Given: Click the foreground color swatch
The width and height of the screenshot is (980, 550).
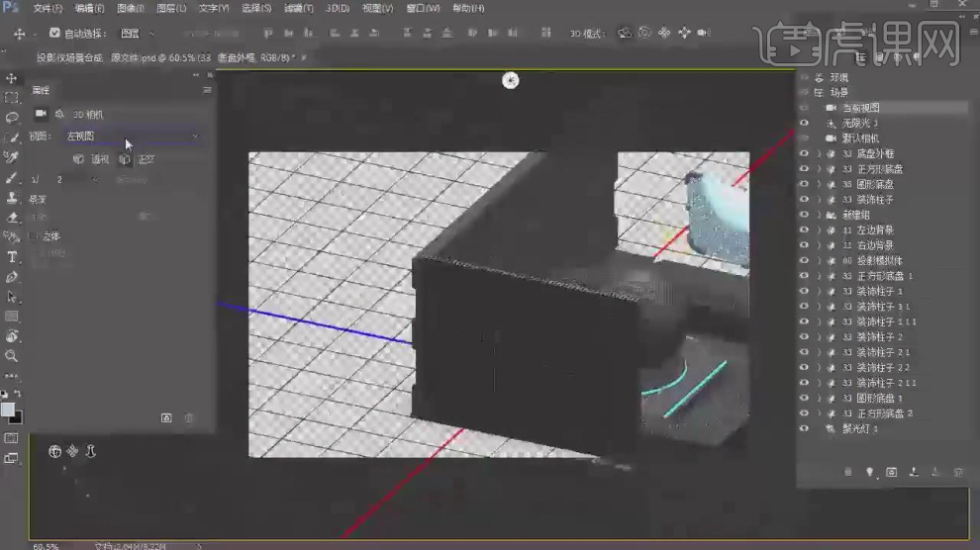Looking at the screenshot, I should [8, 410].
